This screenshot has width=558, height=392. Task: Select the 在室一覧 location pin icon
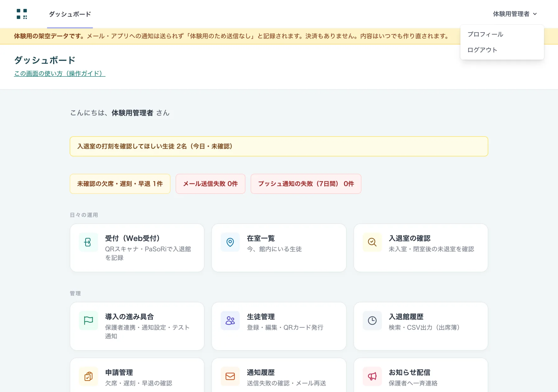[x=230, y=242]
